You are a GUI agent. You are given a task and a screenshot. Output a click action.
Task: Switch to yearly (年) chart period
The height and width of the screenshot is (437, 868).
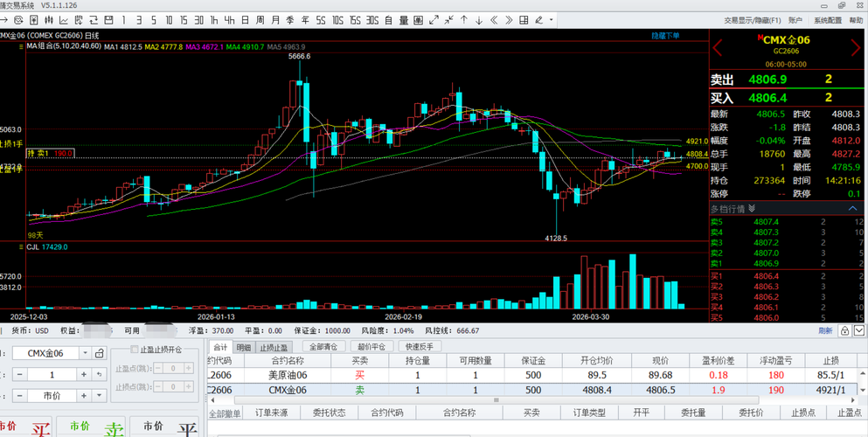(305, 20)
